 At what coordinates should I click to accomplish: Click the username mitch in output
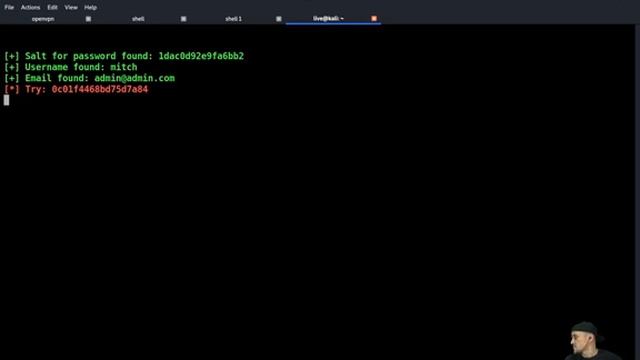click(x=124, y=67)
